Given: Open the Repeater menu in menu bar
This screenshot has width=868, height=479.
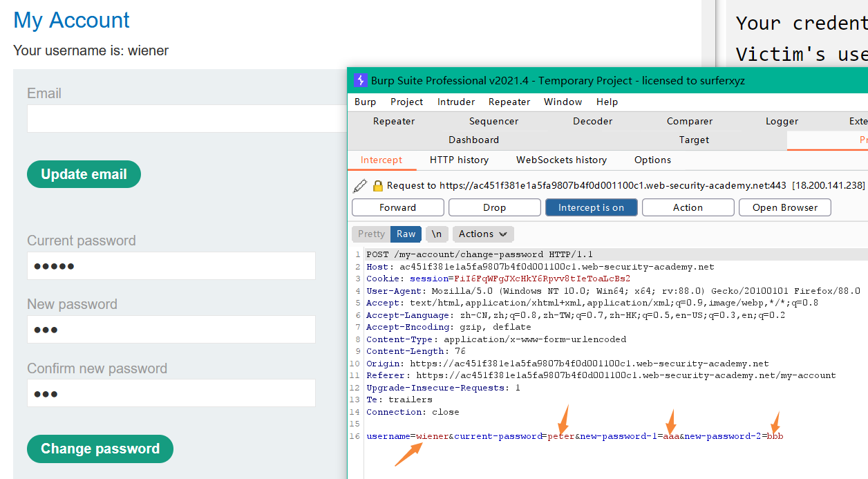Looking at the screenshot, I should pos(509,102).
